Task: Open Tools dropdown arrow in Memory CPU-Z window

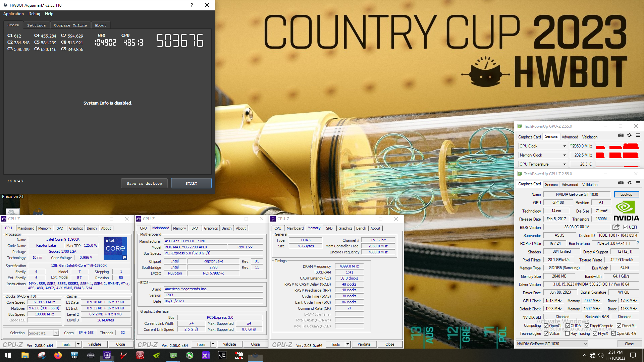Action: (x=347, y=344)
